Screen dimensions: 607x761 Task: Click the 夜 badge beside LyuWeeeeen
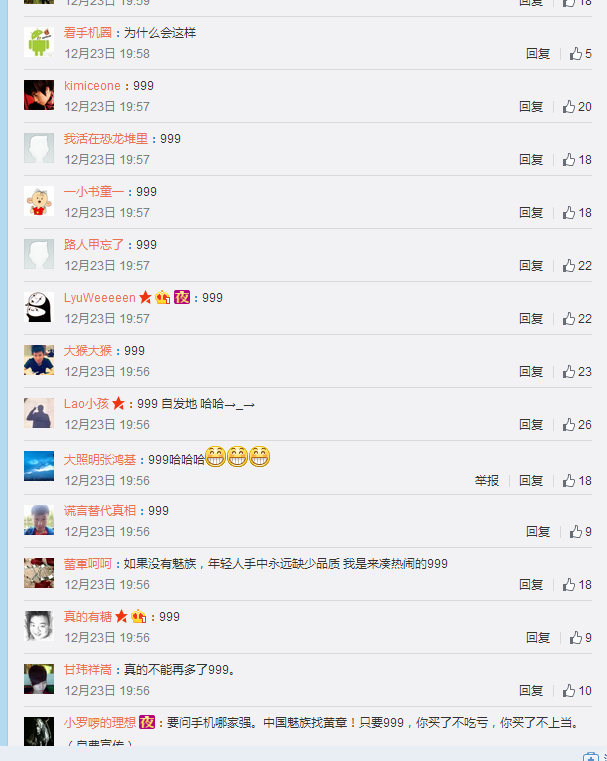(x=182, y=297)
